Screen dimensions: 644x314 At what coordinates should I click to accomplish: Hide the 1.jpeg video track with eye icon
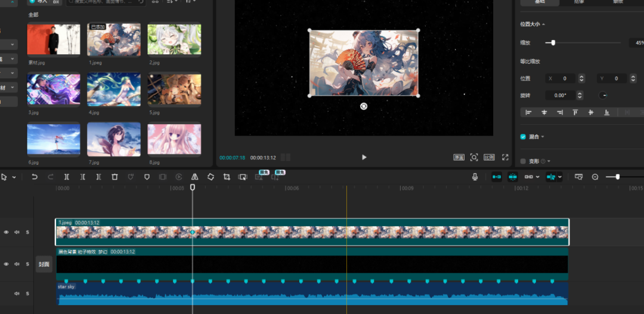tap(7, 232)
